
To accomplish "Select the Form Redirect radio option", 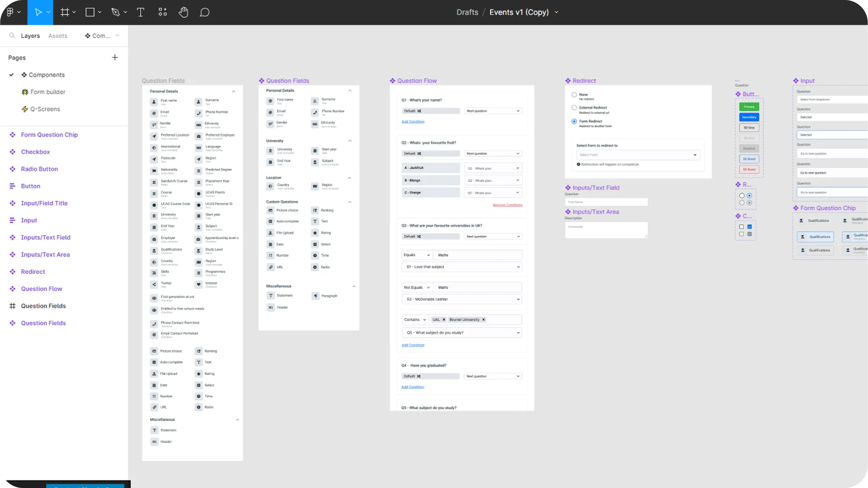I will [574, 121].
